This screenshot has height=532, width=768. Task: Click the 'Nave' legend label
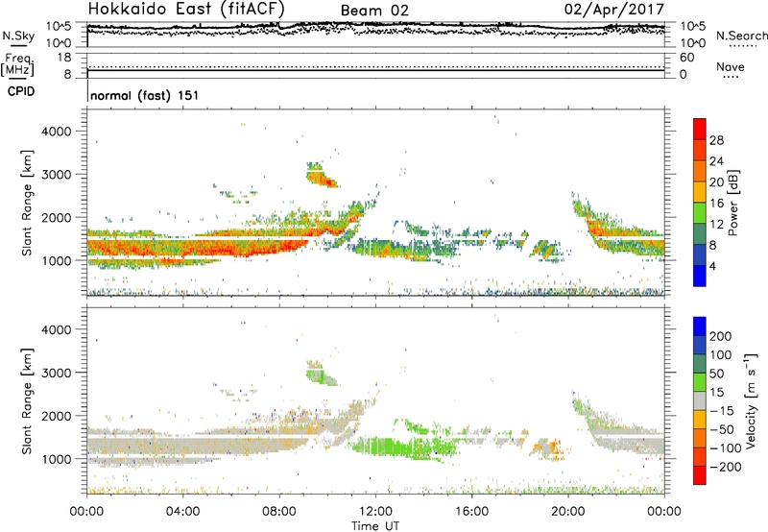click(731, 66)
